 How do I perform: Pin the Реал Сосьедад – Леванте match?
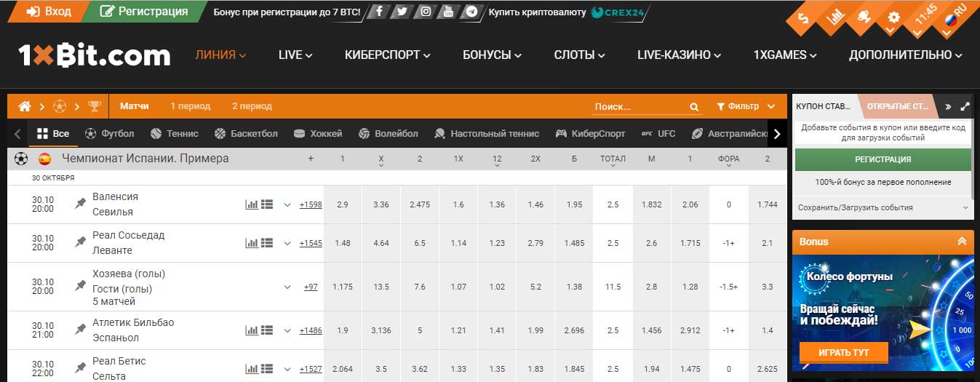coord(81,242)
